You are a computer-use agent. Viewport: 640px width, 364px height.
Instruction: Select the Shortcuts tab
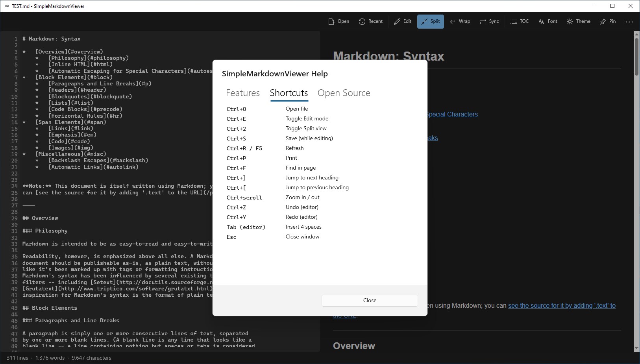(x=289, y=93)
